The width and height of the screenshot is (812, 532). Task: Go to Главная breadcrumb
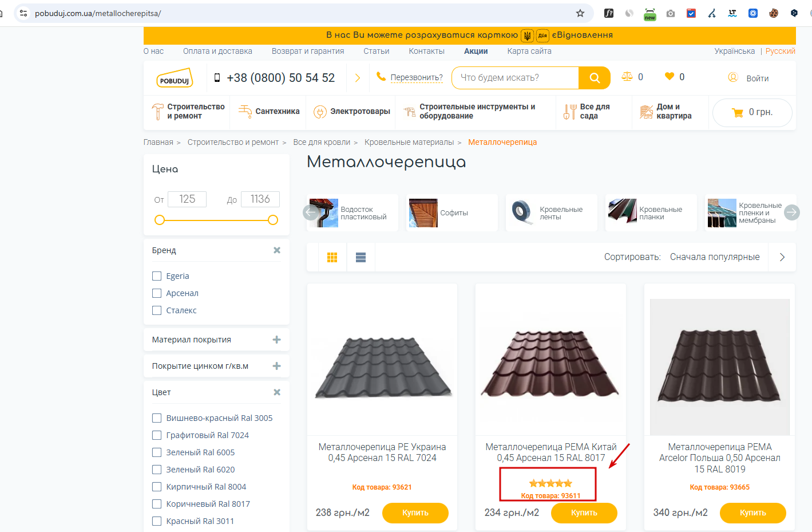pos(159,142)
